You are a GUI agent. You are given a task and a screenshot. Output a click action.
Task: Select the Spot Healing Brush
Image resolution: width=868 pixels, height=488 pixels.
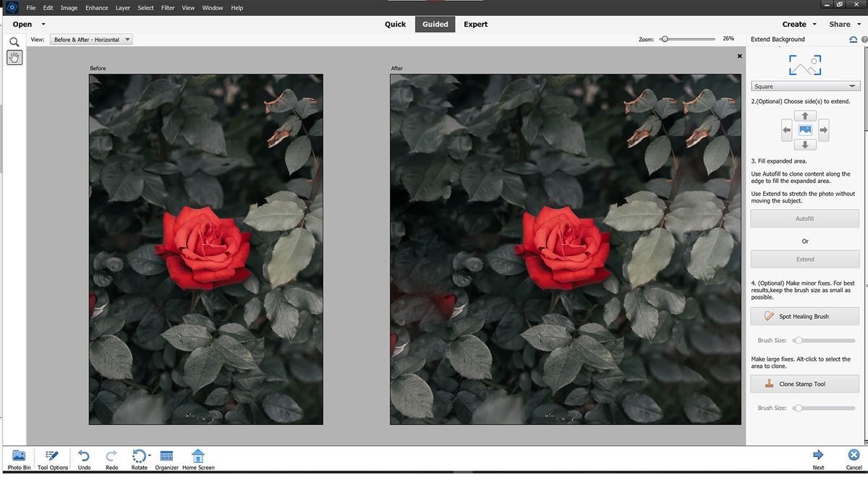(805, 316)
